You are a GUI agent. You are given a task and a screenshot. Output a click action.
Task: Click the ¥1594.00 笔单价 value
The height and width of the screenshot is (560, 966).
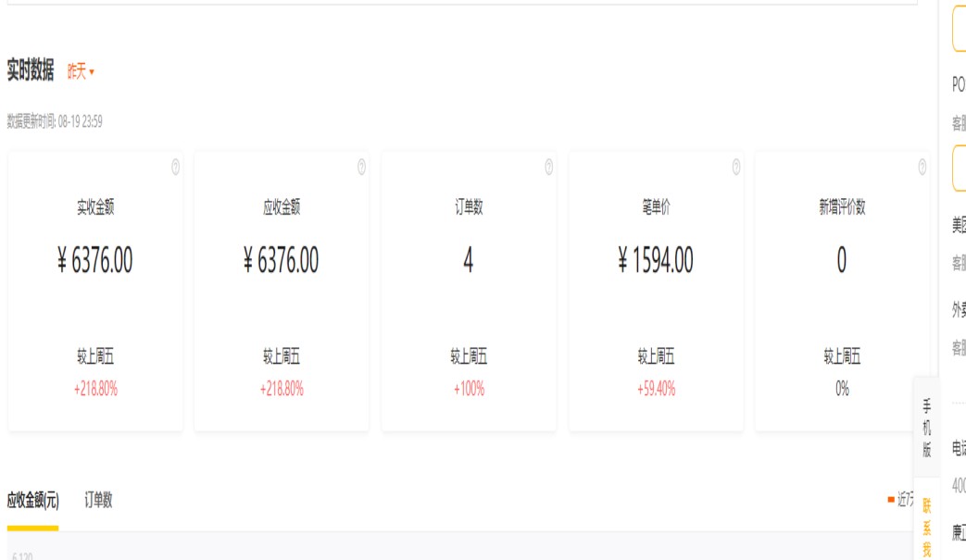[x=655, y=261]
